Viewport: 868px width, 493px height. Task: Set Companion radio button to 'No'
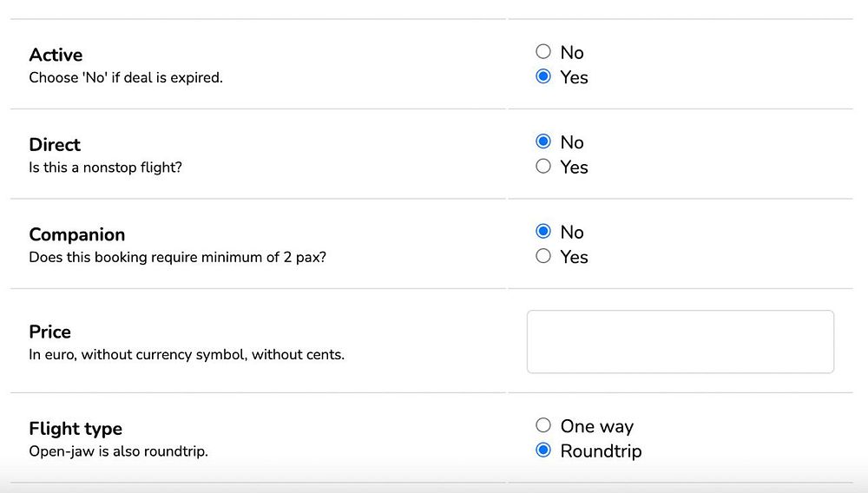click(x=543, y=232)
